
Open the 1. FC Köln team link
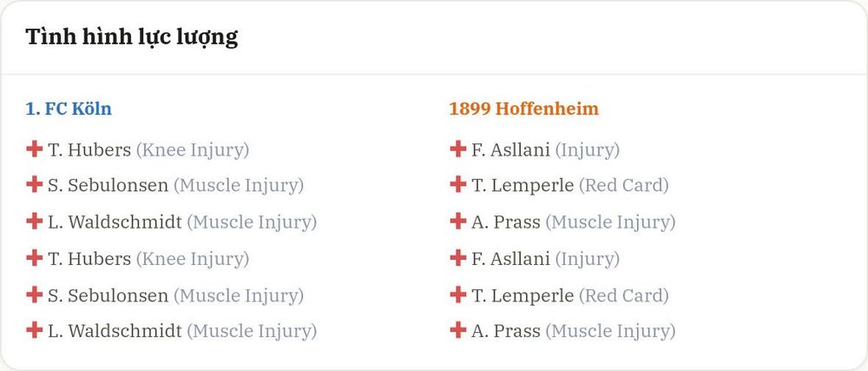69,109
